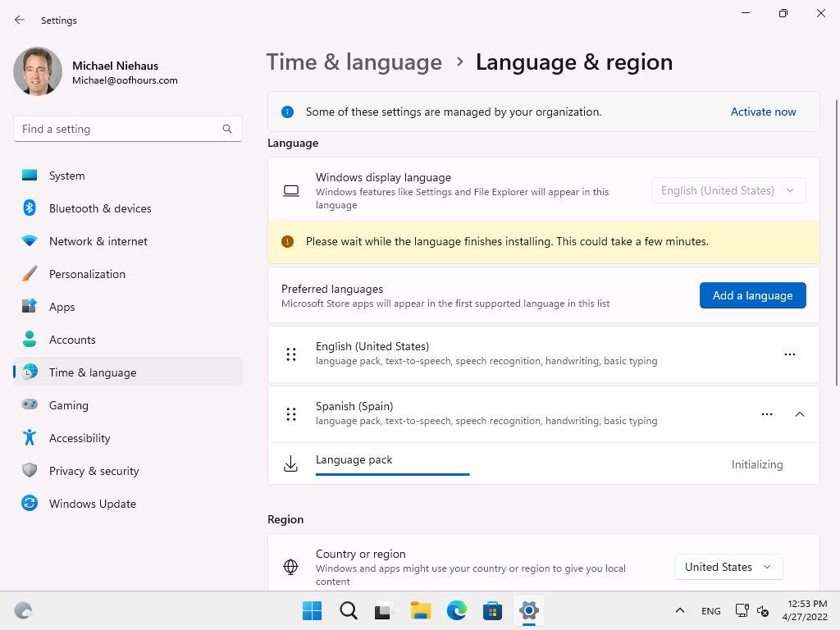Open the Windows display language dropdown
Screen dimensions: 840x630
tap(728, 189)
